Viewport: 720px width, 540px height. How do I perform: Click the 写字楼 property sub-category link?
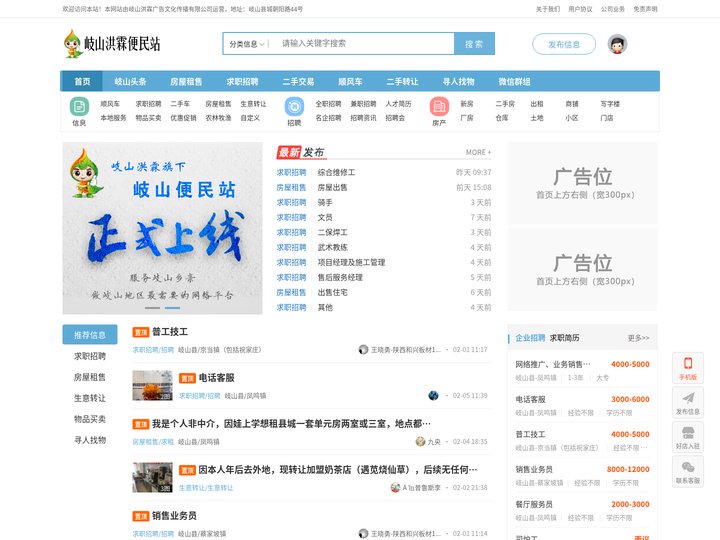coord(610,104)
